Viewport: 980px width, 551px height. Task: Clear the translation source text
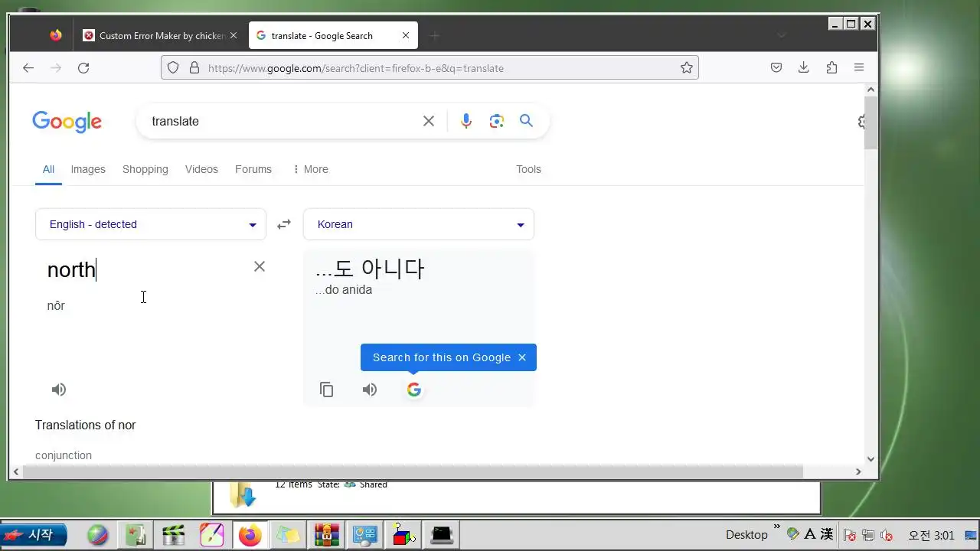(x=260, y=266)
